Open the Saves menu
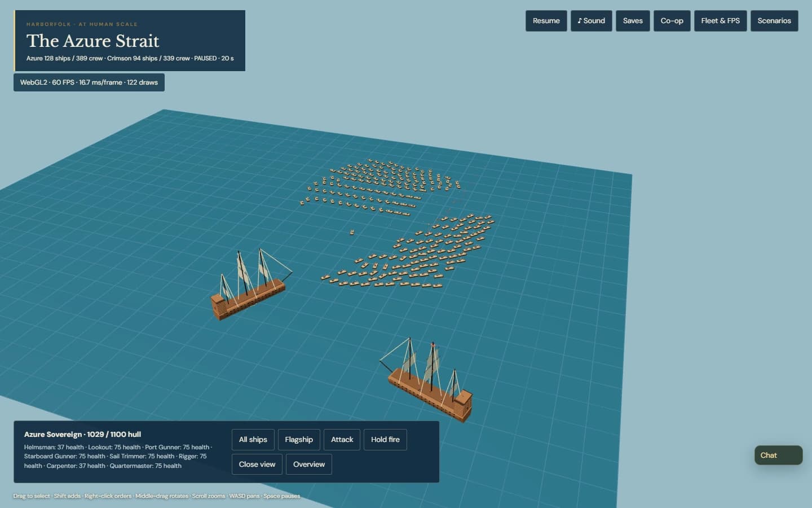This screenshot has height=508, width=812. (x=633, y=21)
